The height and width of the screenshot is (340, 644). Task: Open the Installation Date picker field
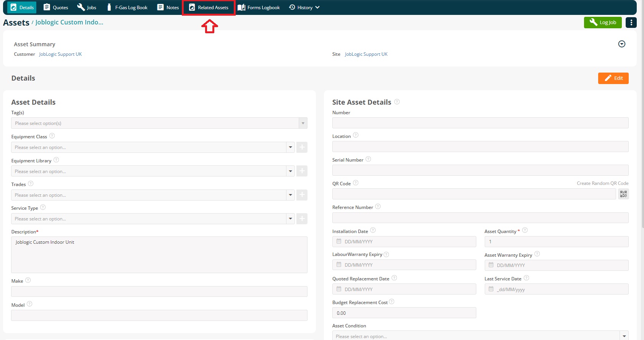pos(404,241)
